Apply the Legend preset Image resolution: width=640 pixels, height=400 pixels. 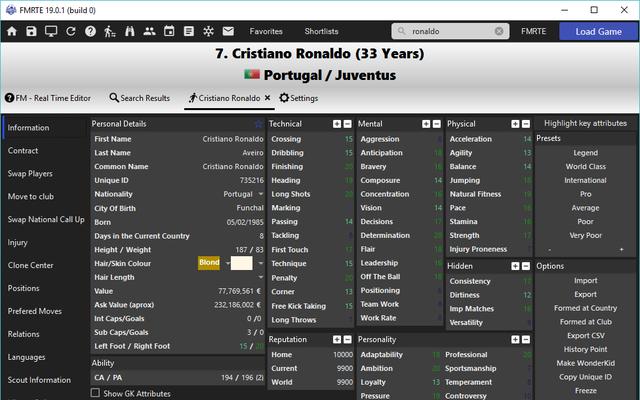point(585,153)
